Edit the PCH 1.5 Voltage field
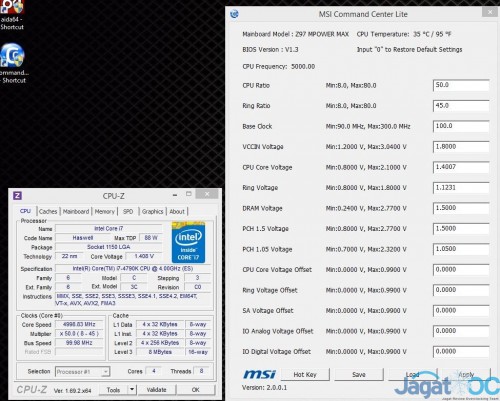 [x=461, y=229]
